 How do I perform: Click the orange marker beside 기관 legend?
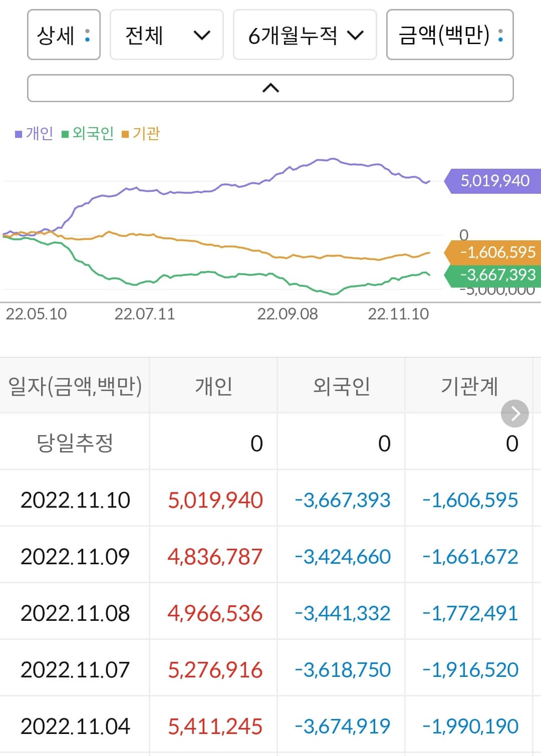(127, 134)
